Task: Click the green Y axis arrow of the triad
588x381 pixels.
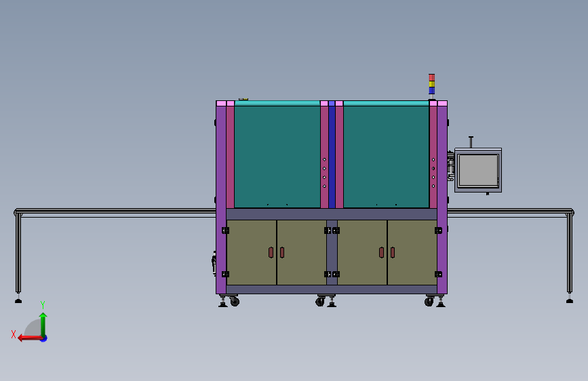Action: pyautogui.click(x=43, y=325)
